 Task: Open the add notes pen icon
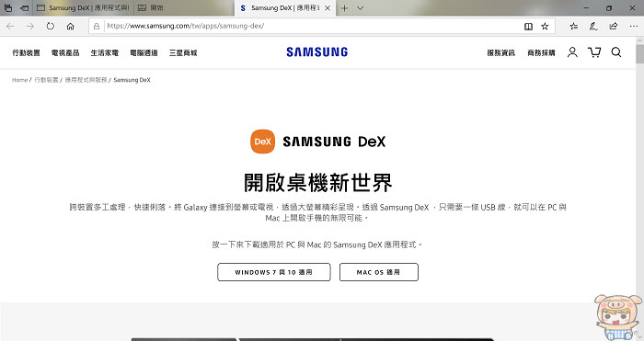point(593,27)
